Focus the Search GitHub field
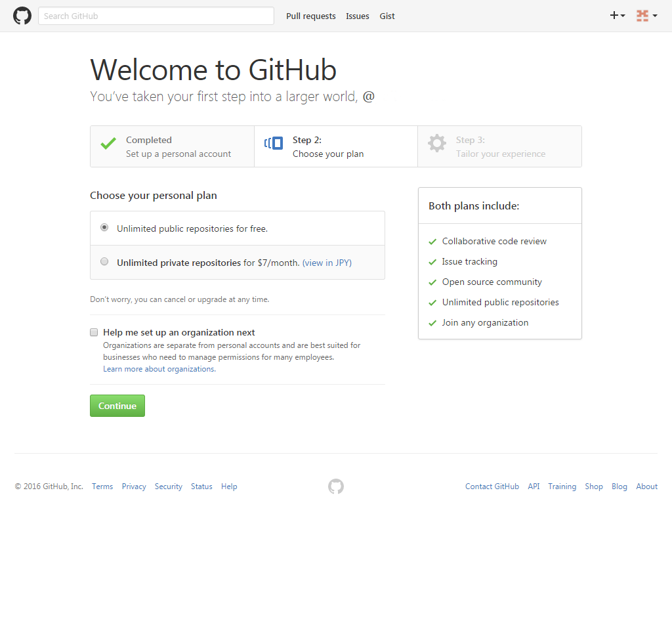The image size is (672, 627). click(156, 16)
